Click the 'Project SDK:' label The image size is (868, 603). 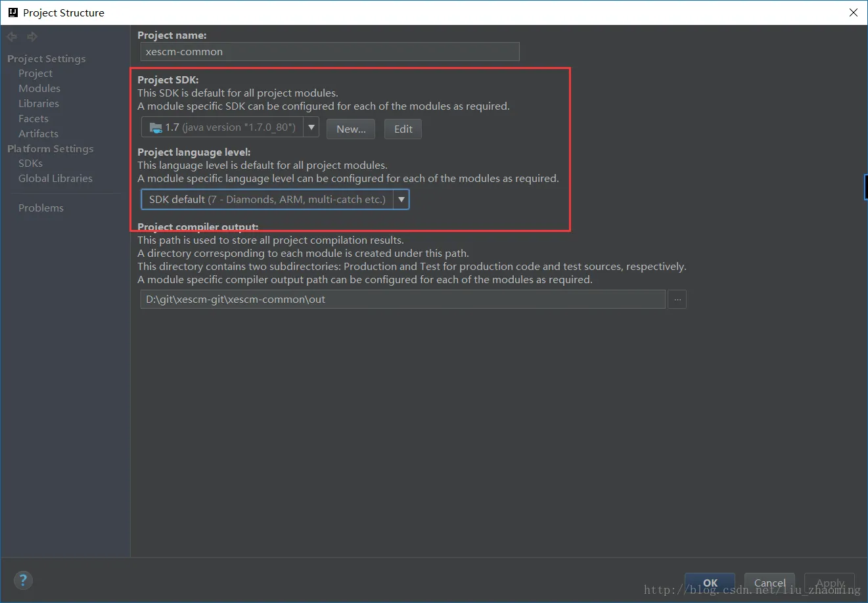click(x=168, y=80)
